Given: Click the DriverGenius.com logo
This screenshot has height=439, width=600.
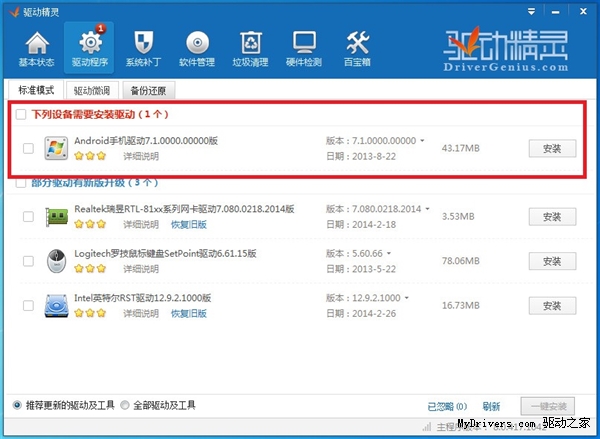Looking at the screenshot, I should pyautogui.click(x=506, y=49).
